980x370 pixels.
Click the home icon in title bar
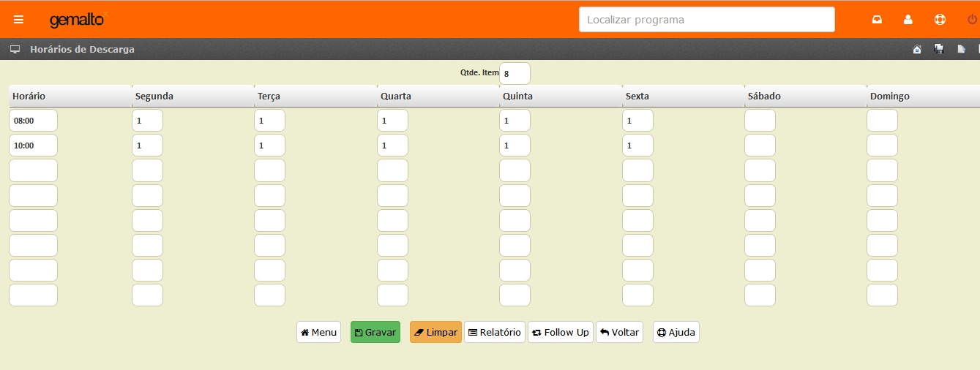pos(917,50)
